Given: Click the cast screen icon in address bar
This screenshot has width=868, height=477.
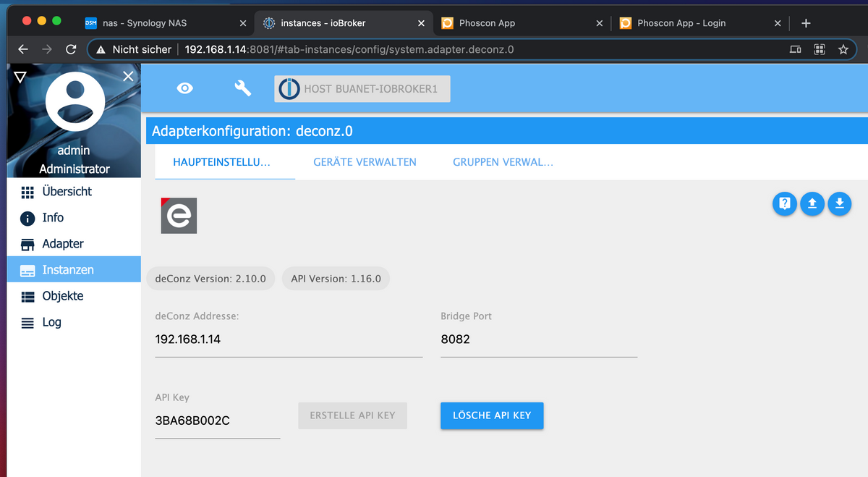Looking at the screenshot, I should [795, 50].
